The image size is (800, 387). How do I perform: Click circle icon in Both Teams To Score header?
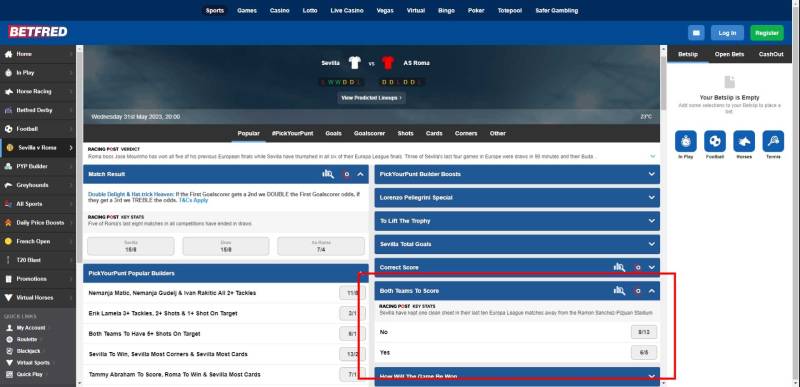(638, 291)
